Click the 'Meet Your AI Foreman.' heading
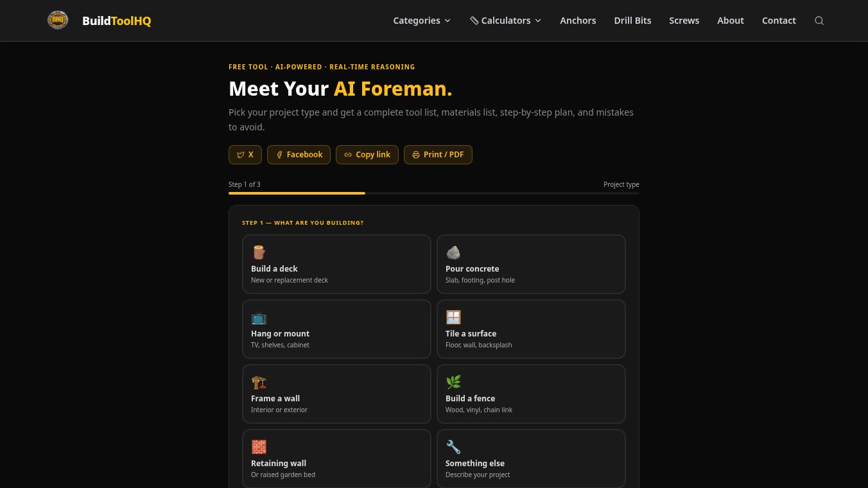868x488 pixels. pyautogui.click(x=340, y=89)
